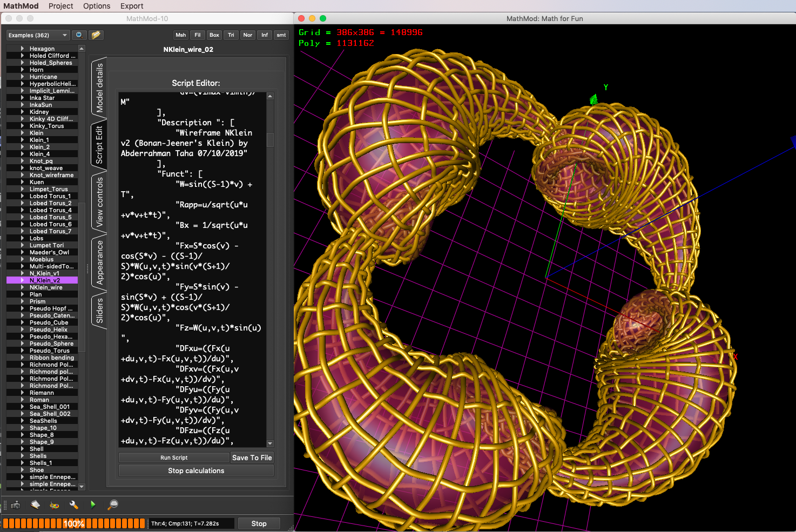Click the paint palette icon in bottom toolbar
Image resolution: width=796 pixels, height=532 pixels.
click(x=53, y=505)
